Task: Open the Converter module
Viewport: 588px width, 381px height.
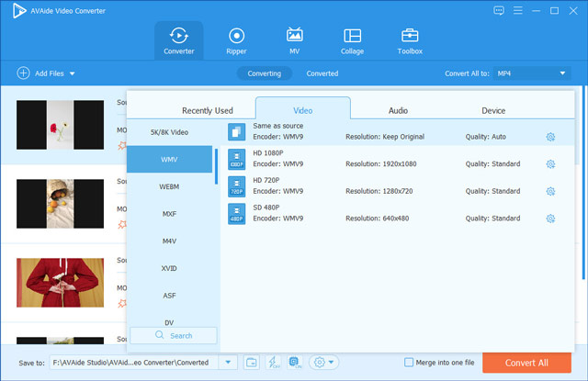Action: (178, 40)
